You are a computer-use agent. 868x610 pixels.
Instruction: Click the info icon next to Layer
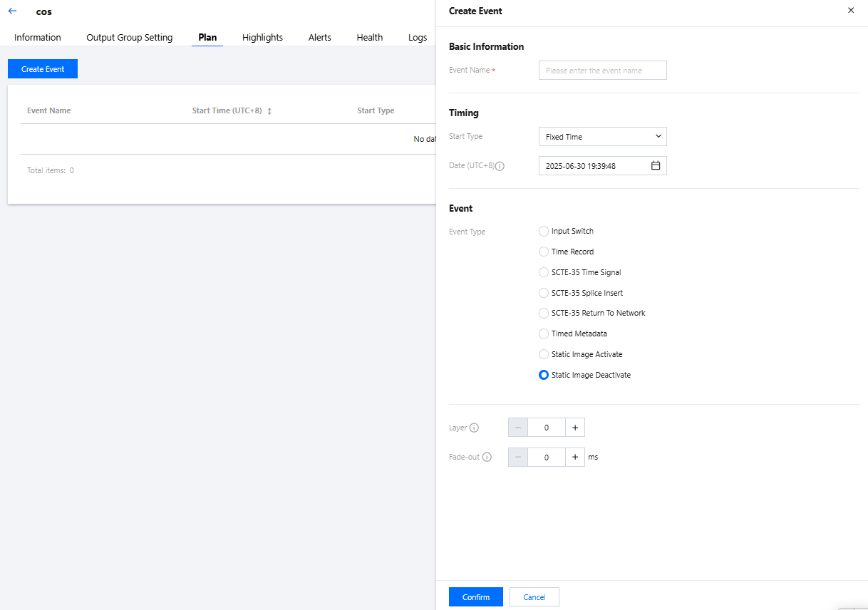point(475,428)
